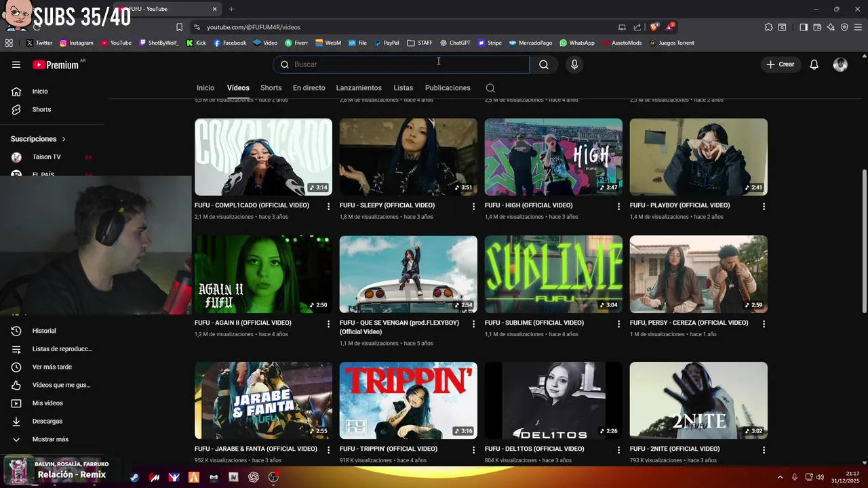Viewport: 868px width, 488px height.
Task: Open FUFU - AGAIN II video title
Action: tap(243, 323)
